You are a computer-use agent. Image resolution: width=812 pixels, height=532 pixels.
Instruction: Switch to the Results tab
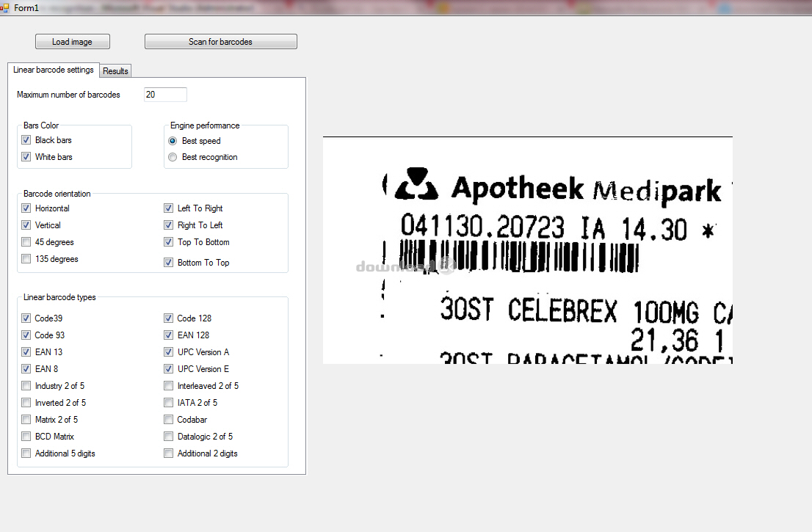(115, 71)
